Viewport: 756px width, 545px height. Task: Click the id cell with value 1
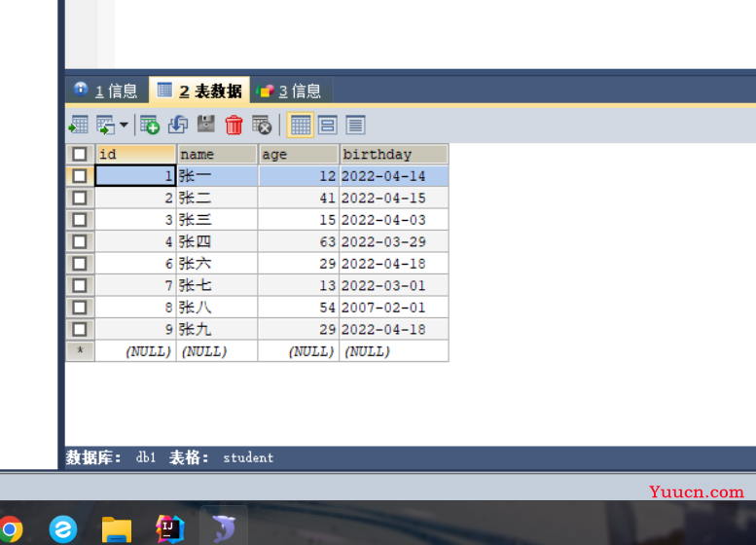135,176
